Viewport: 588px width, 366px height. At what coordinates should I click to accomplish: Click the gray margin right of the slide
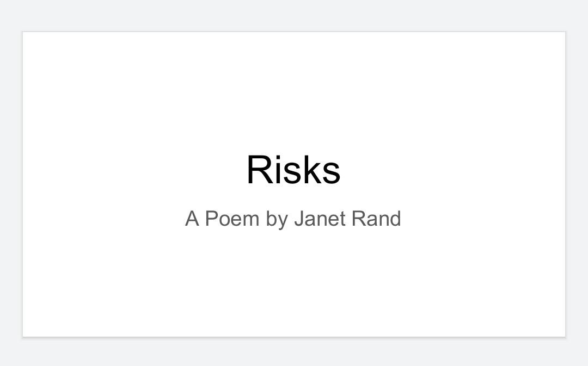[577, 184]
